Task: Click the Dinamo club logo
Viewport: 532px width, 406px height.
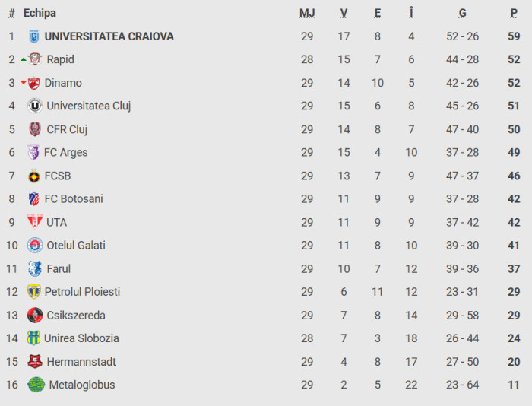Action: pyautogui.click(x=34, y=83)
